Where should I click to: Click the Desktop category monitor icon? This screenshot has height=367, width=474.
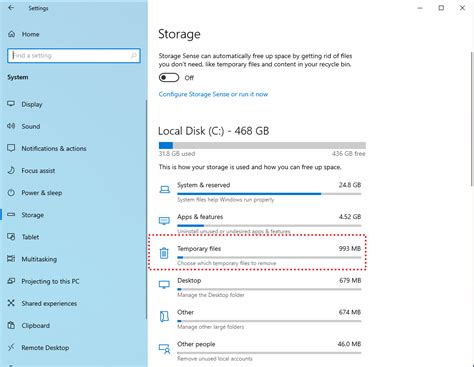click(x=164, y=284)
